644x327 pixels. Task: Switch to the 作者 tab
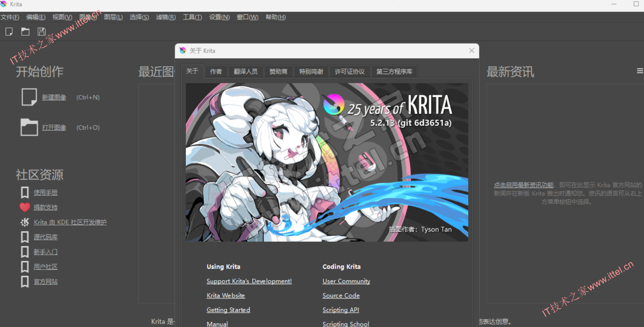click(216, 72)
